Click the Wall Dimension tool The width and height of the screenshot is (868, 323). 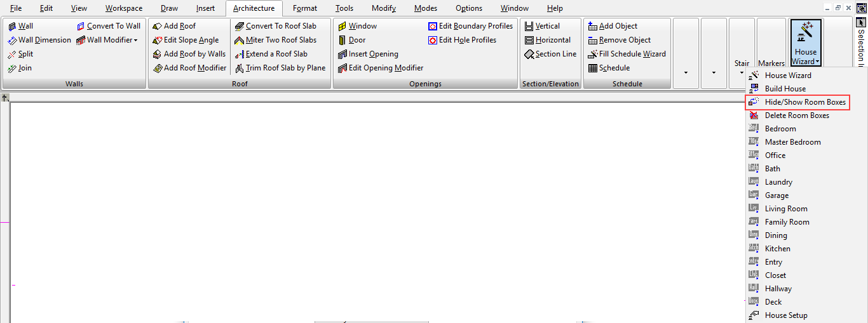[39, 40]
